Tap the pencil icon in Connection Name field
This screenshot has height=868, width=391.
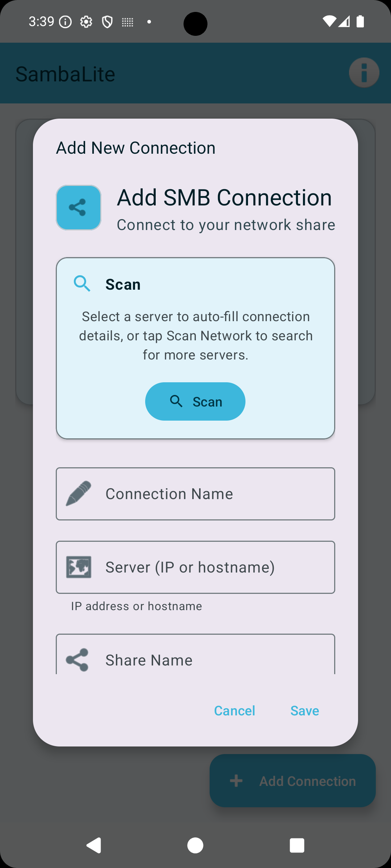click(x=79, y=494)
